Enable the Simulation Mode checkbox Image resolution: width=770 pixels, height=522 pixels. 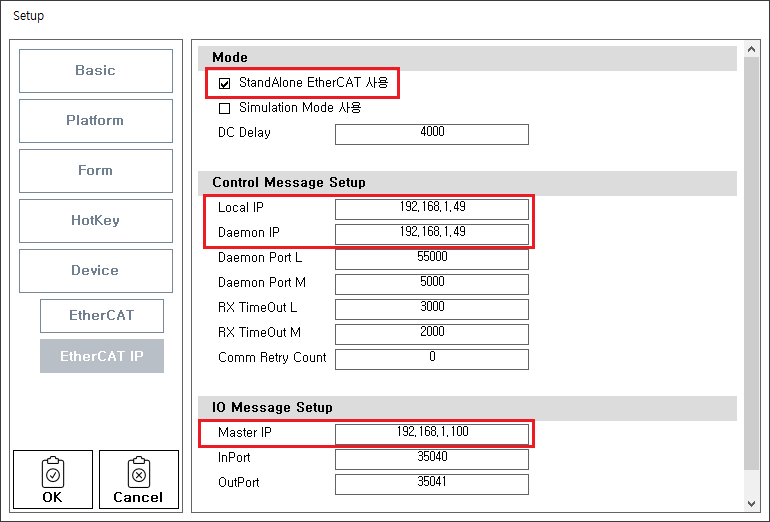coord(225,108)
